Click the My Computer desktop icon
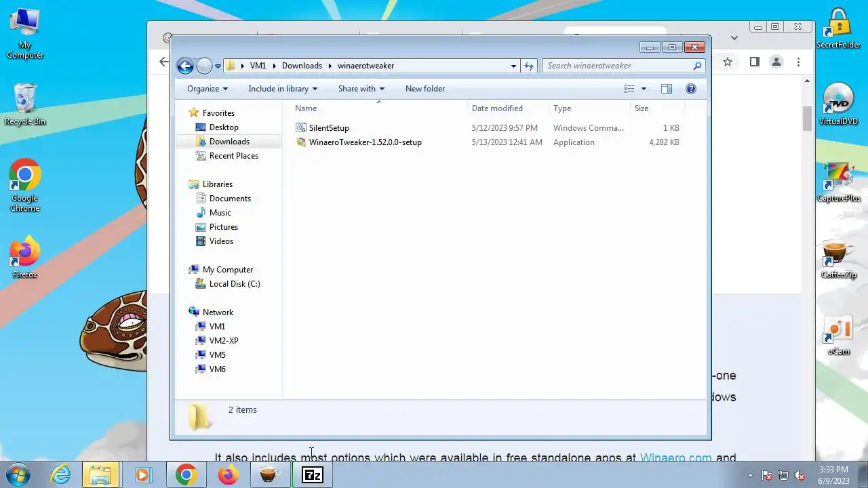The image size is (868, 488). pos(25,34)
